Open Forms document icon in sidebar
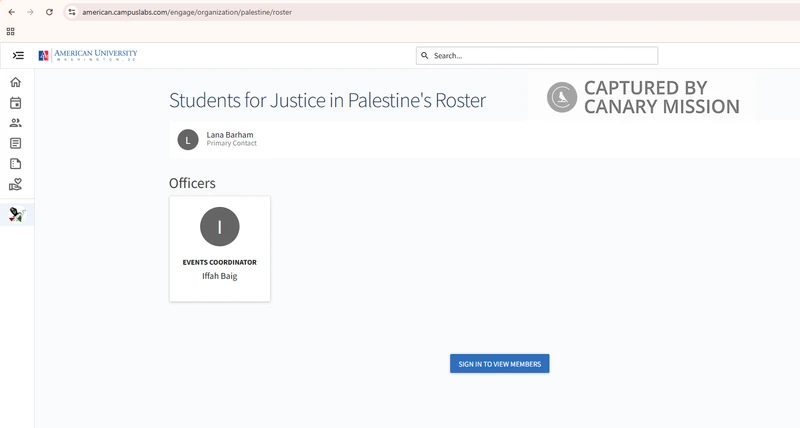This screenshot has height=428, width=800. tap(16, 164)
